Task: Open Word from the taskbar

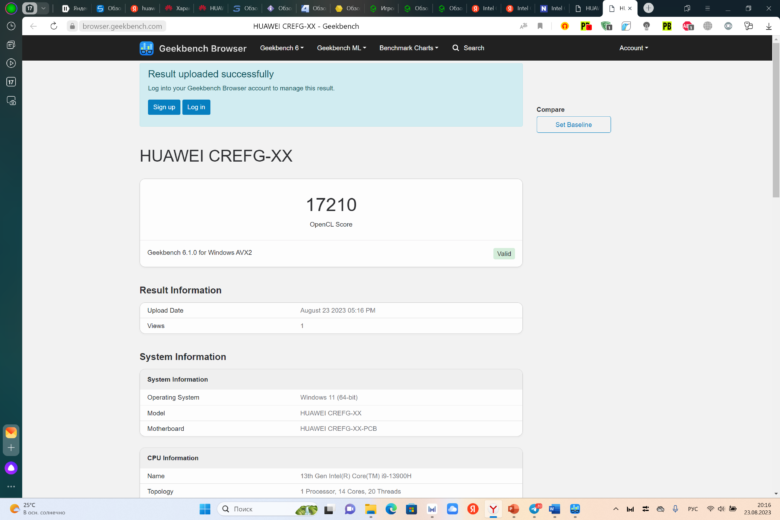Action: point(554,509)
